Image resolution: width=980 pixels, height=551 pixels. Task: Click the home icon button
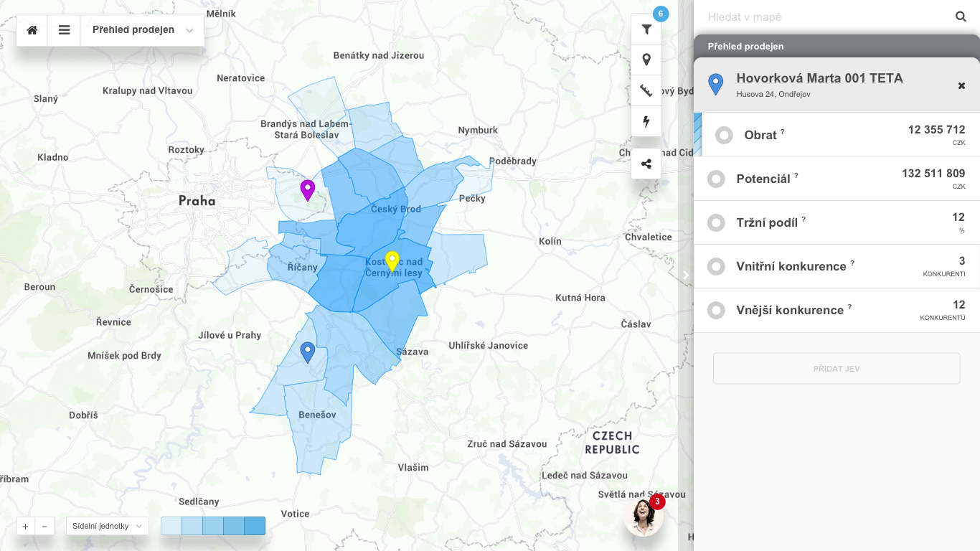coord(32,30)
